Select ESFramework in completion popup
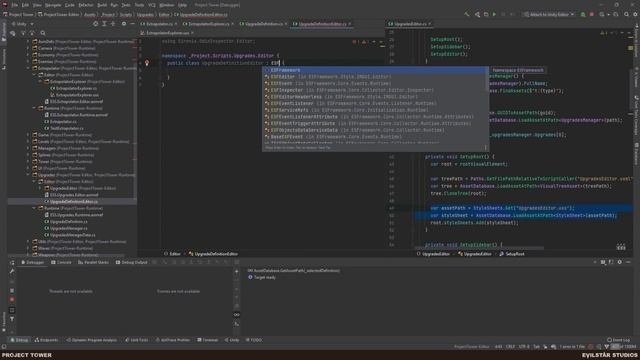This screenshot has height=360, width=640. (x=375, y=70)
